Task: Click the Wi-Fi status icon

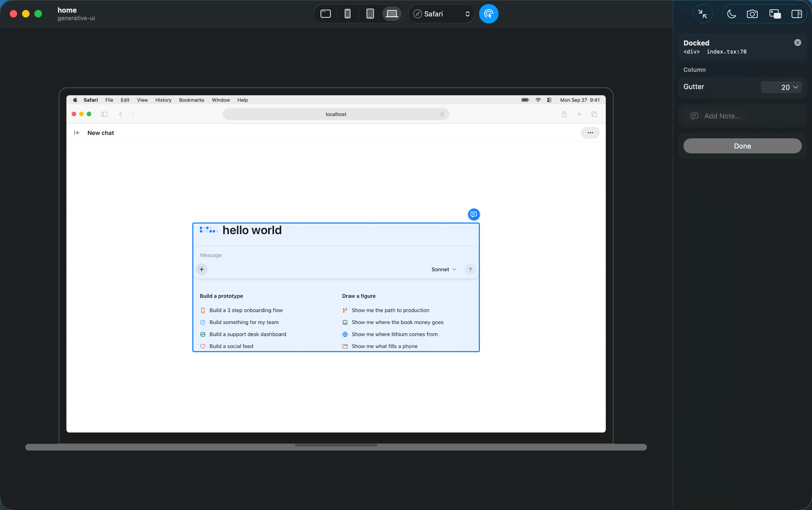Action: tap(538, 100)
